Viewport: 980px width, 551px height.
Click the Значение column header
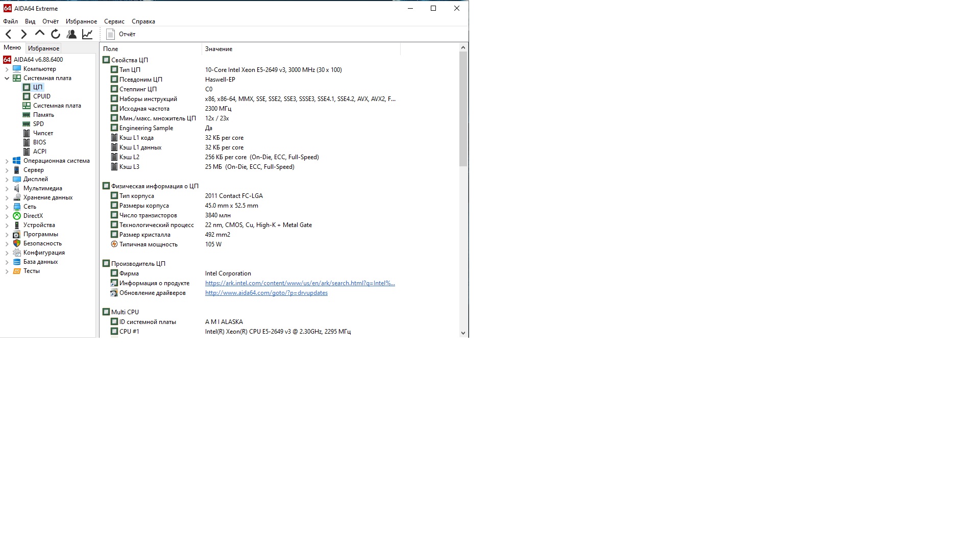click(x=218, y=49)
